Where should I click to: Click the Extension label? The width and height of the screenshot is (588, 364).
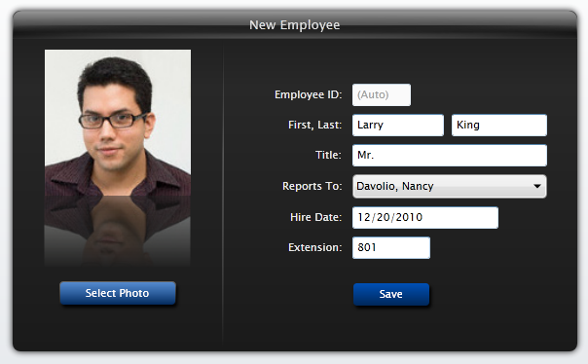pos(315,247)
